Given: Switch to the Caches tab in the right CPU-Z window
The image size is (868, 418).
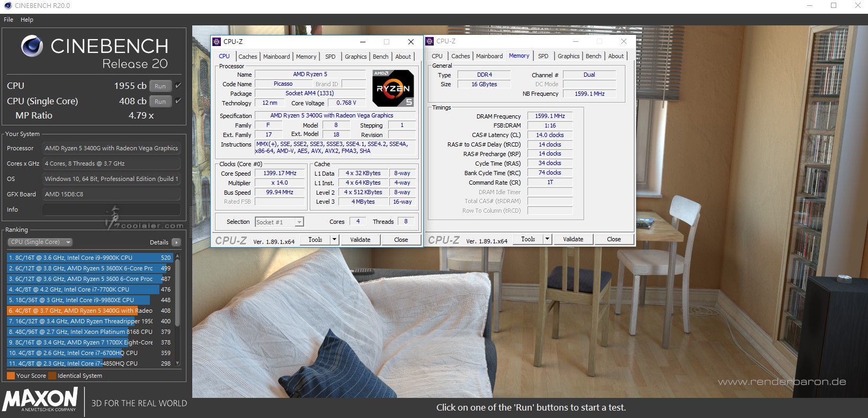Looking at the screenshot, I should 461,56.
